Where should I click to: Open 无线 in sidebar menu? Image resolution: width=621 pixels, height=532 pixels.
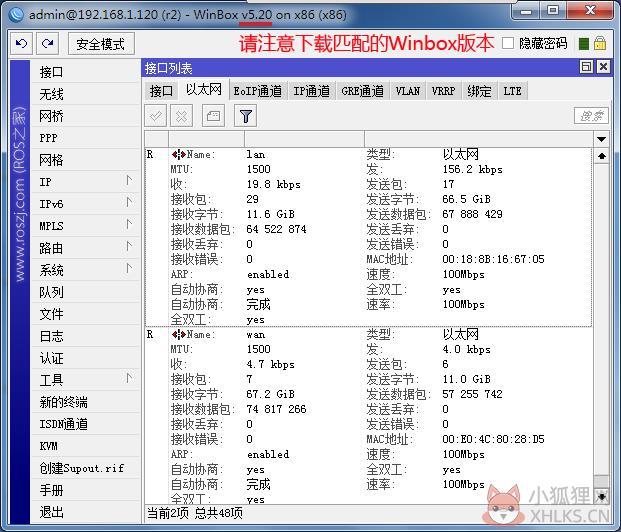[x=85, y=94]
